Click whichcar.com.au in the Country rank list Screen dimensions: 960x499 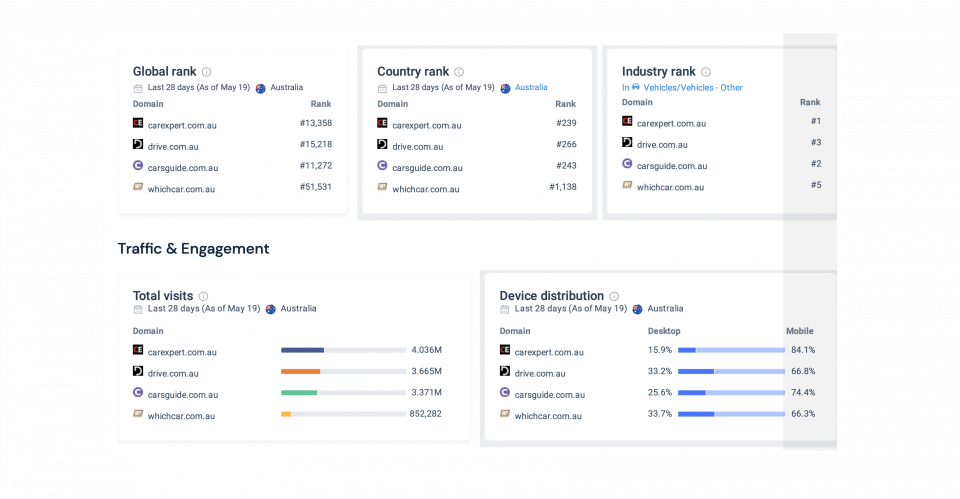(x=426, y=189)
